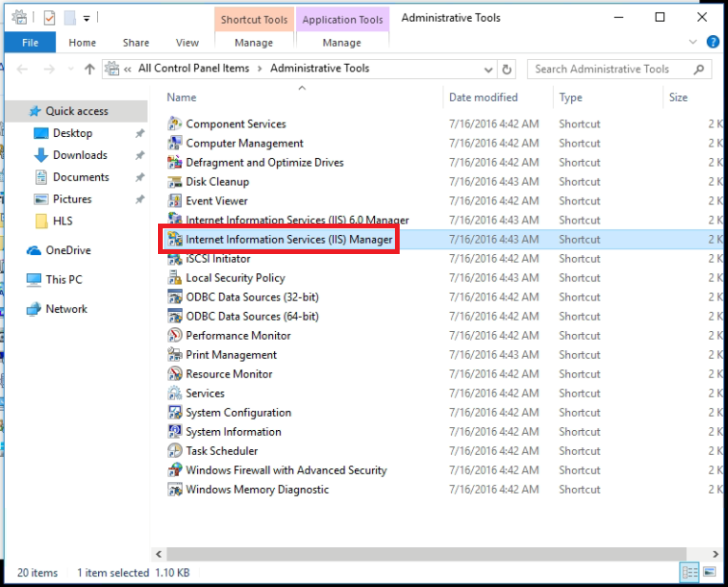Click the Defragment and Optimize Drives icon
This screenshot has height=587, width=728.
point(174,163)
